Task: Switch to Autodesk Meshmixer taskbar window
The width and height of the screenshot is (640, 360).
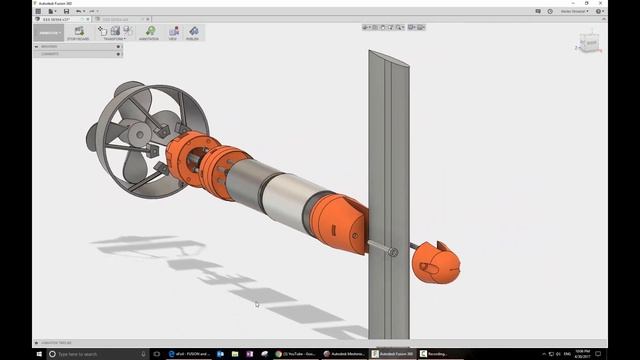Action: (344, 354)
